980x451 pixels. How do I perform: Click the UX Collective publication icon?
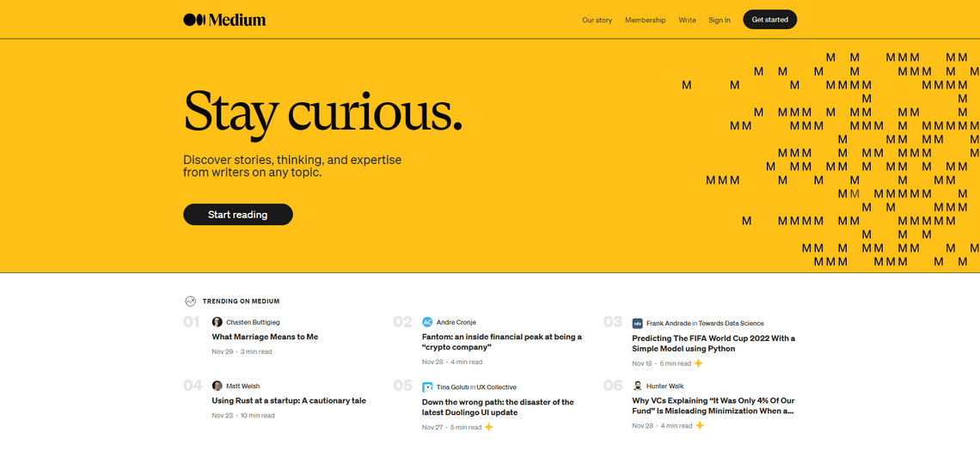[x=427, y=387]
